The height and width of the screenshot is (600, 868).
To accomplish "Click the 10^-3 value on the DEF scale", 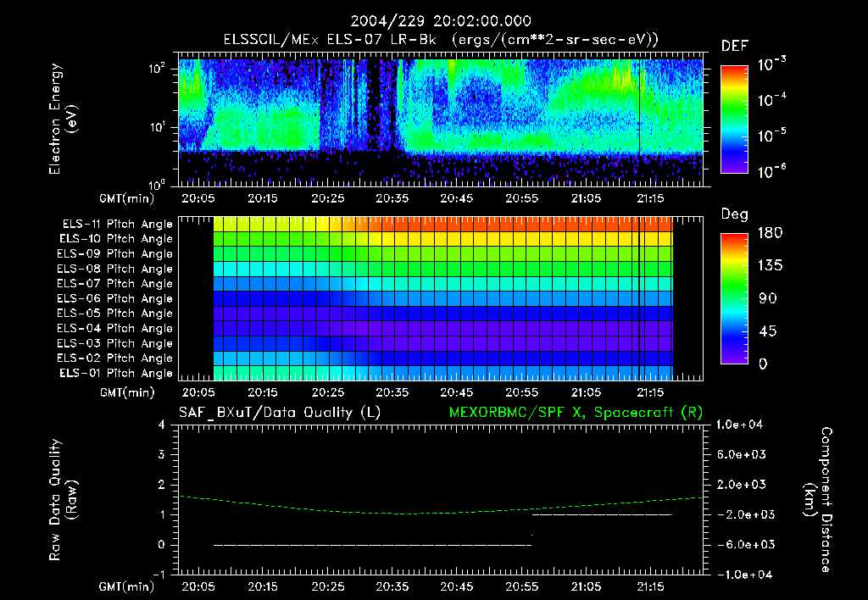I will (771, 64).
